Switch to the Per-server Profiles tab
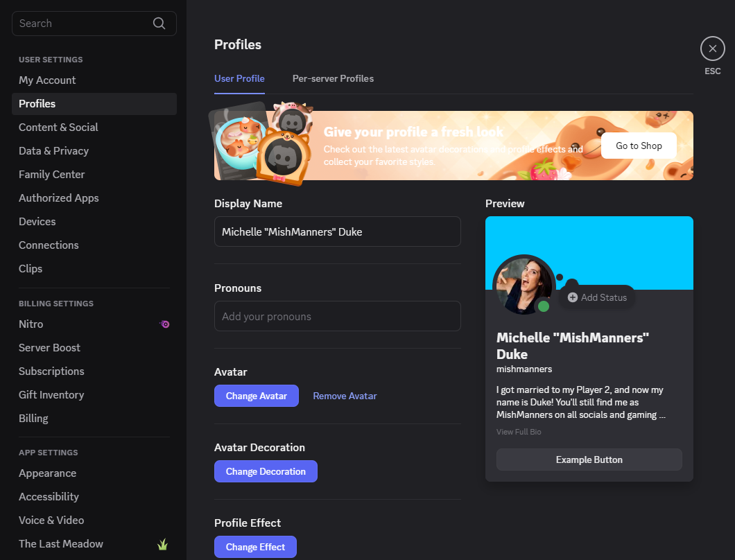Image resolution: width=735 pixels, height=560 pixels. 333,78
